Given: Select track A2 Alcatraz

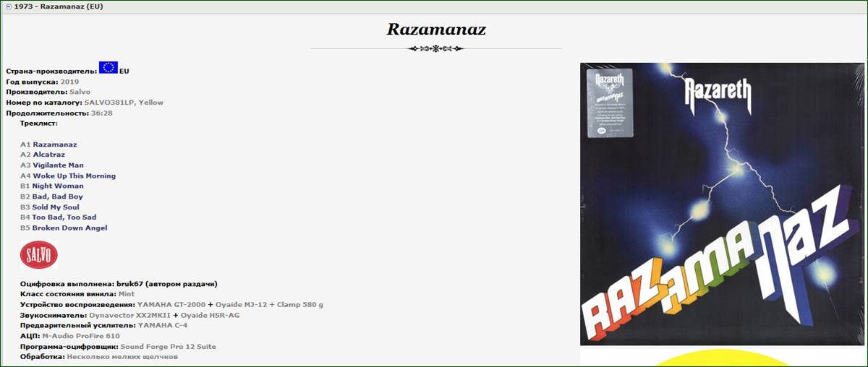Looking at the screenshot, I should click(43, 155).
